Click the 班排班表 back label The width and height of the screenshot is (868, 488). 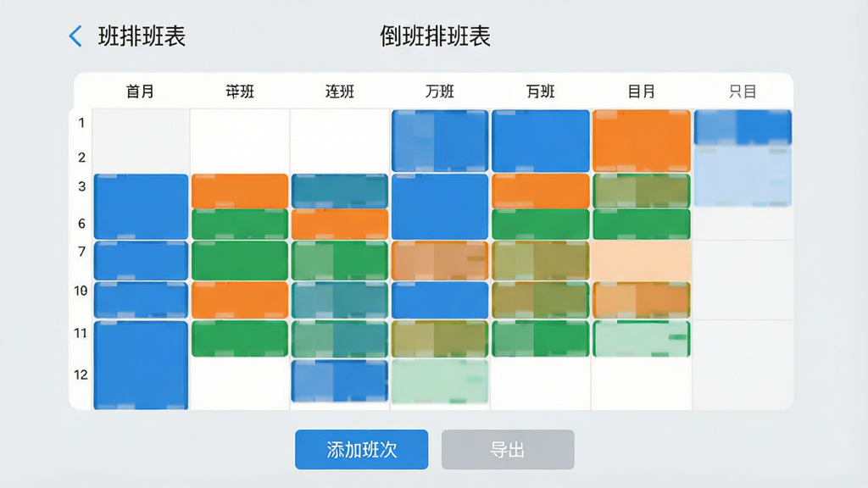click(x=142, y=36)
